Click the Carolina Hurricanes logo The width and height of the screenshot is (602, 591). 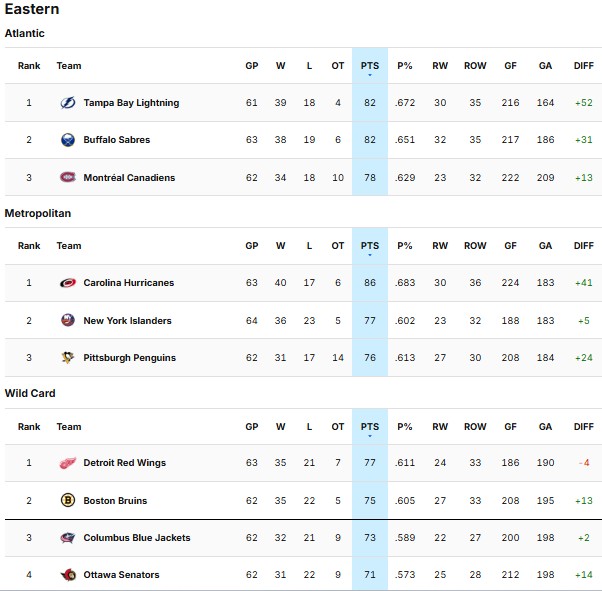click(68, 283)
